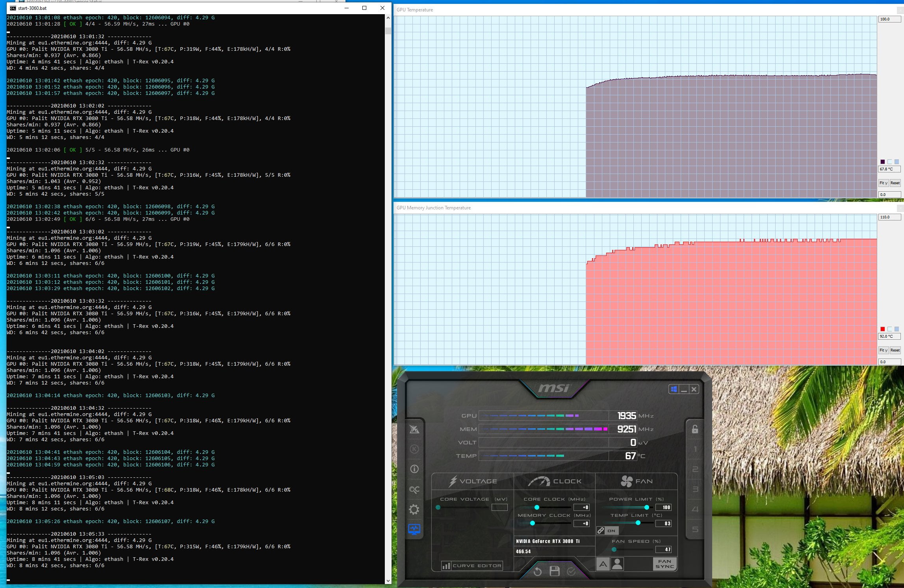Click the clock speedometer icon
Screen dimensions: 904x588
coord(539,481)
